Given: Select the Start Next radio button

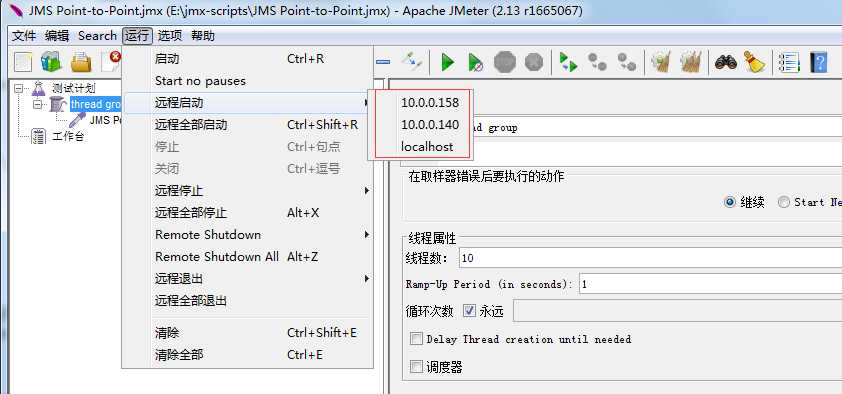Looking at the screenshot, I should [x=785, y=202].
